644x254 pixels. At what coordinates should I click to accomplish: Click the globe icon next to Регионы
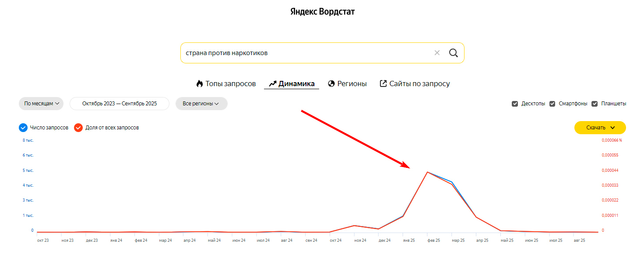[332, 83]
